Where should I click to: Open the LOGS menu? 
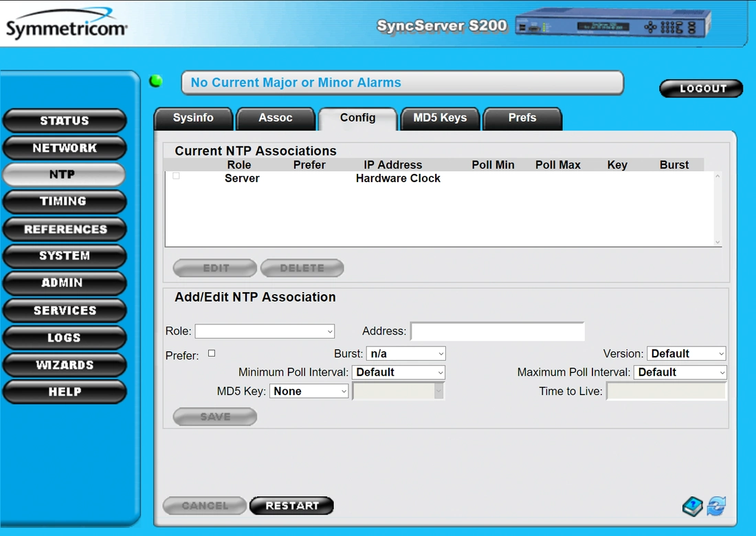pos(65,337)
